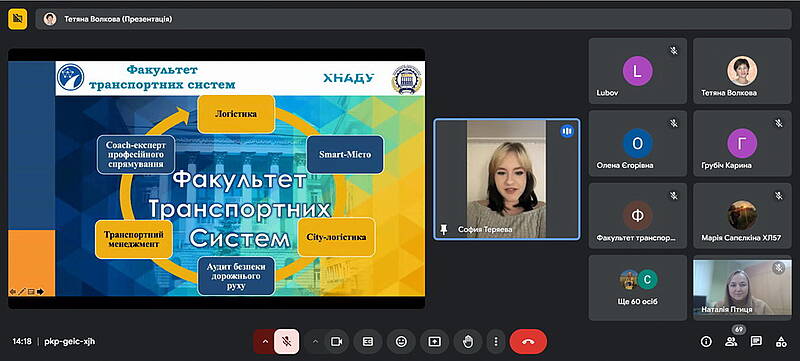800x361 pixels.
Task: Open the emoji reactions picker
Action: click(401, 342)
